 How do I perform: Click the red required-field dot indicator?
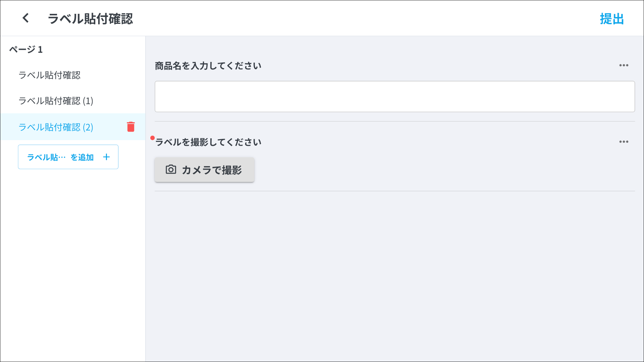[x=153, y=138]
